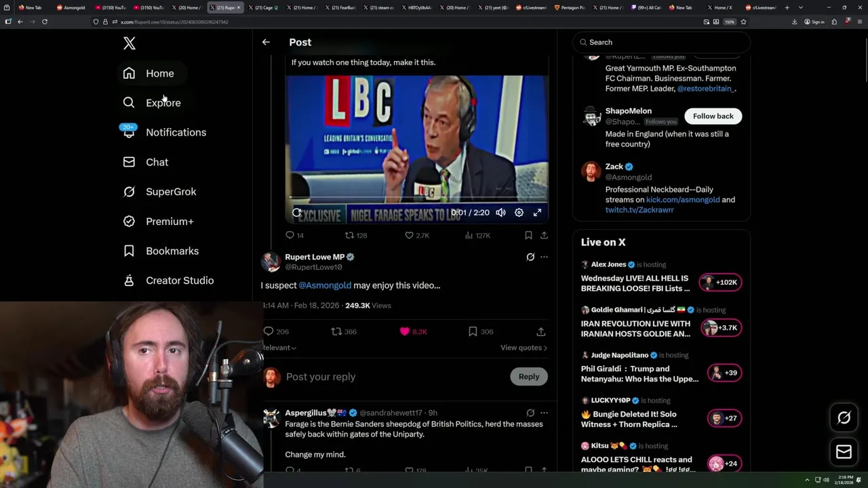Image resolution: width=868 pixels, height=488 pixels.
Task: Join Kitsu live +24
Action: click(x=724, y=464)
